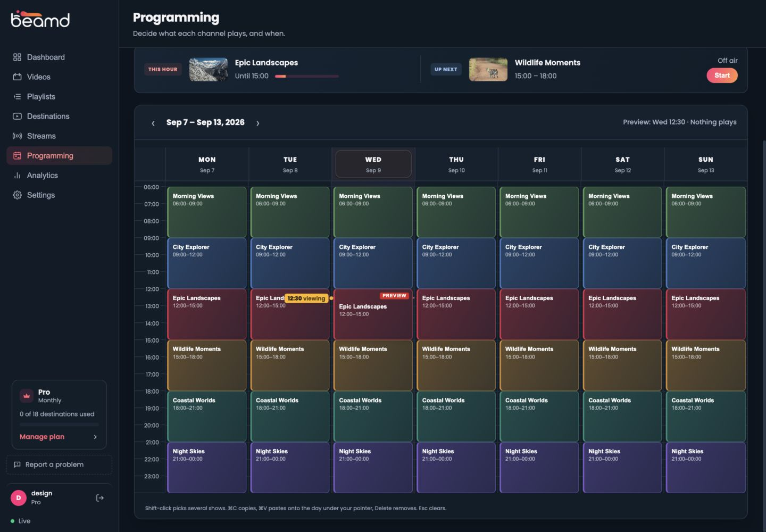This screenshot has height=532, width=766.
Task: Click the 12:00 time label on the axis
Action: (x=152, y=289)
